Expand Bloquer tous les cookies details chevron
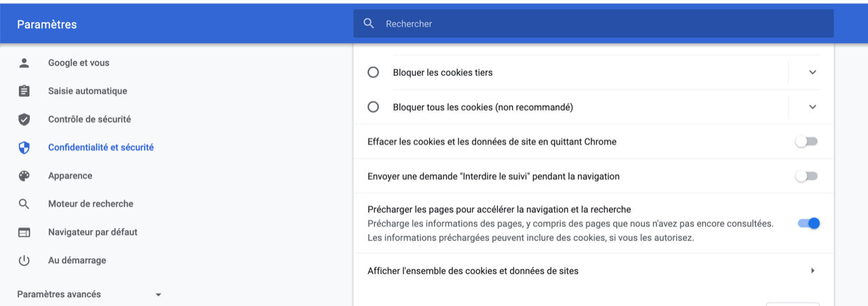Image resolution: width=868 pixels, height=306 pixels. (812, 107)
